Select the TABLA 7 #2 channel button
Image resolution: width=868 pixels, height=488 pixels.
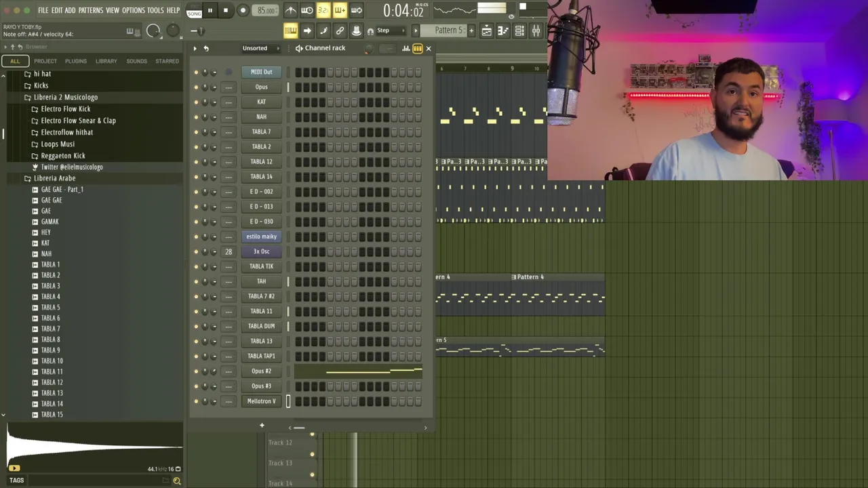261,296
